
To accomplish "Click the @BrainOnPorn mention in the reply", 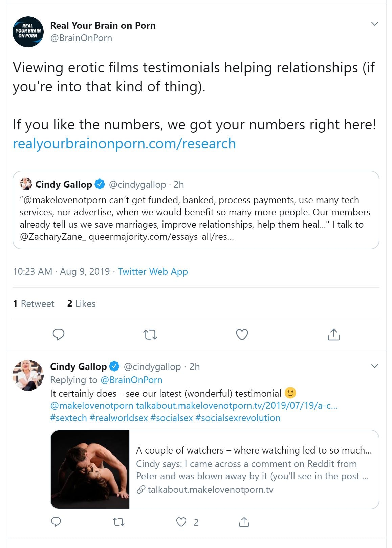I will (x=131, y=380).
